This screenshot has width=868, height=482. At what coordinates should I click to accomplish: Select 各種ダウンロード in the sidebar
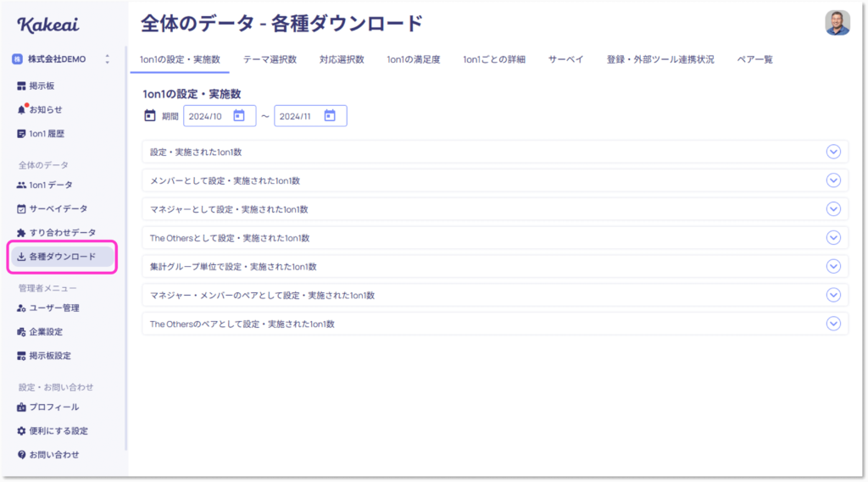pyautogui.click(x=62, y=257)
